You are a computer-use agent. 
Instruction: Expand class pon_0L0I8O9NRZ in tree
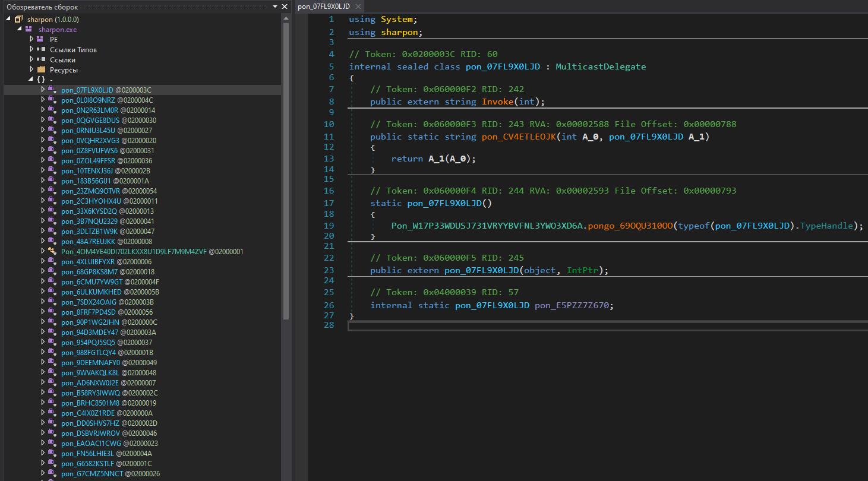coord(43,100)
